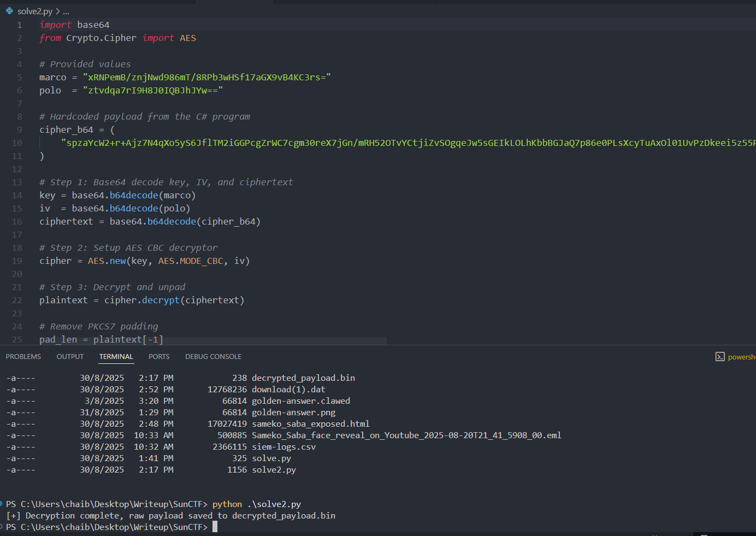756x536 pixels.
Task: Click the horizontal scrollbar of the editor
Action: [213, 341]
